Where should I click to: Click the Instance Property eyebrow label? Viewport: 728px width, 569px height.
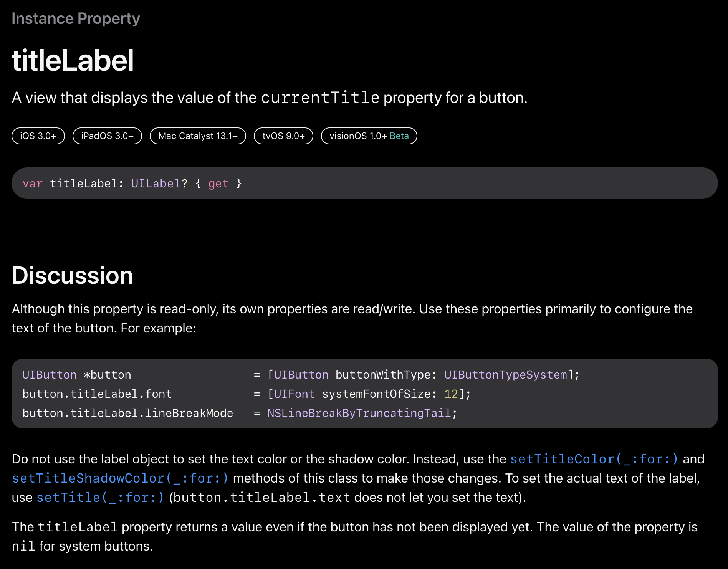click(76, 18)
